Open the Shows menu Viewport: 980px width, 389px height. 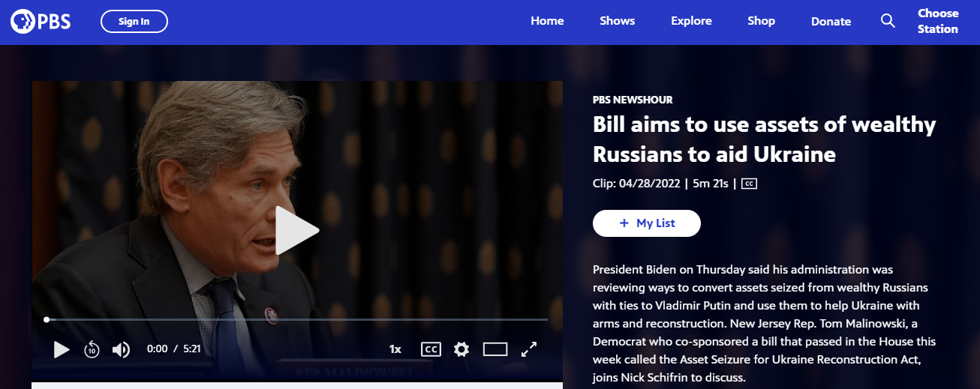point(618,21)
